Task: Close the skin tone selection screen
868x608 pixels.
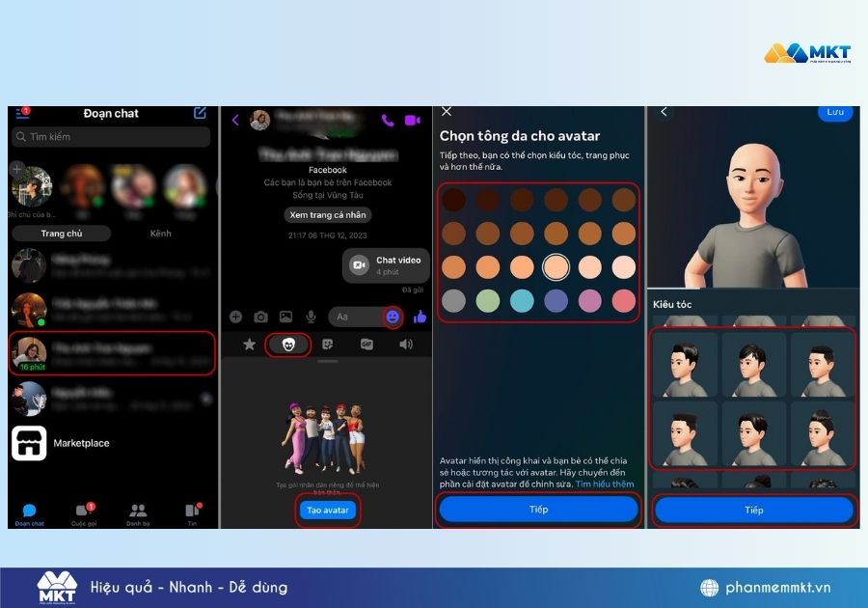Action: click(x=447, y=112)
